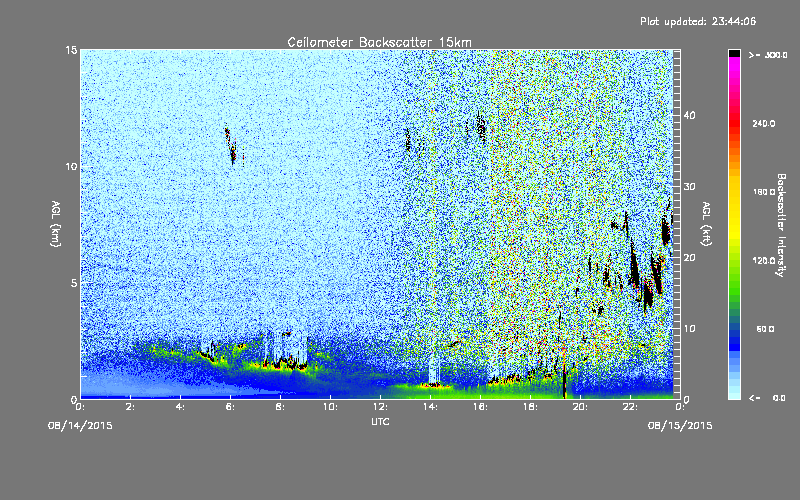Click the 40 kft tick label on right axis
The image size is (800, 500).
pyautogui.click(x=689, y=115)
